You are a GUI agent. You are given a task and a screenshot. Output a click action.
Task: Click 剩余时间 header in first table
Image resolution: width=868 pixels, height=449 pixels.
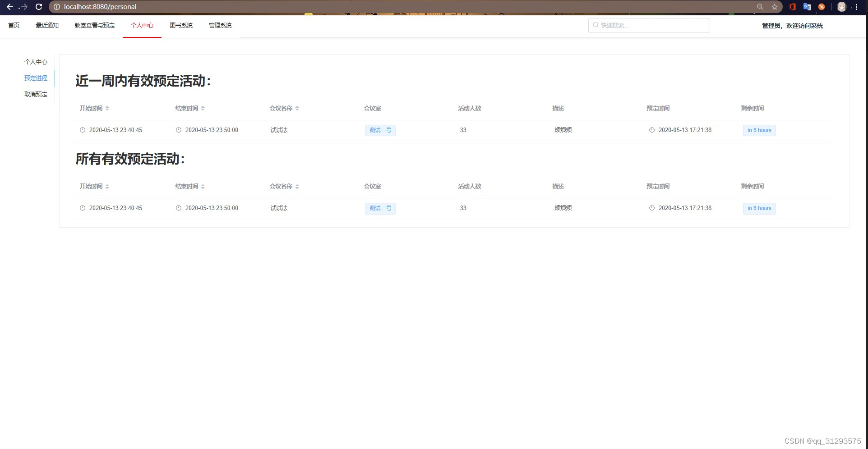coord(752,108)
